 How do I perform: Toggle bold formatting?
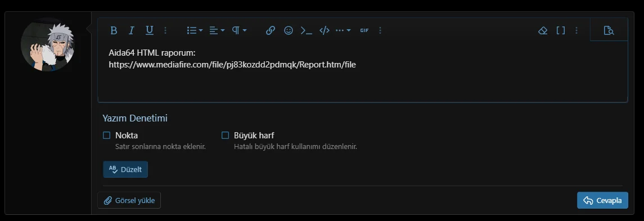pos(114,30)
